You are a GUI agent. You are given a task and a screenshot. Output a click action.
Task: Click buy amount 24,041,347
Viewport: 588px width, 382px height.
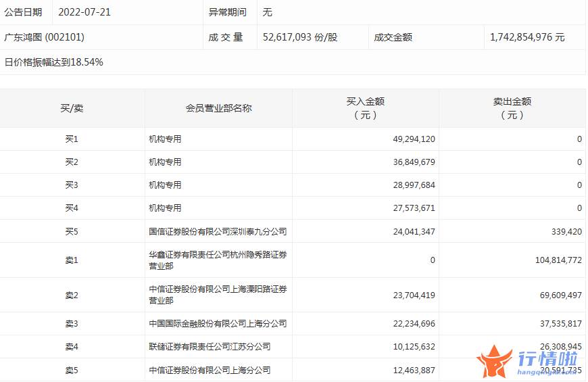point(414,231)
